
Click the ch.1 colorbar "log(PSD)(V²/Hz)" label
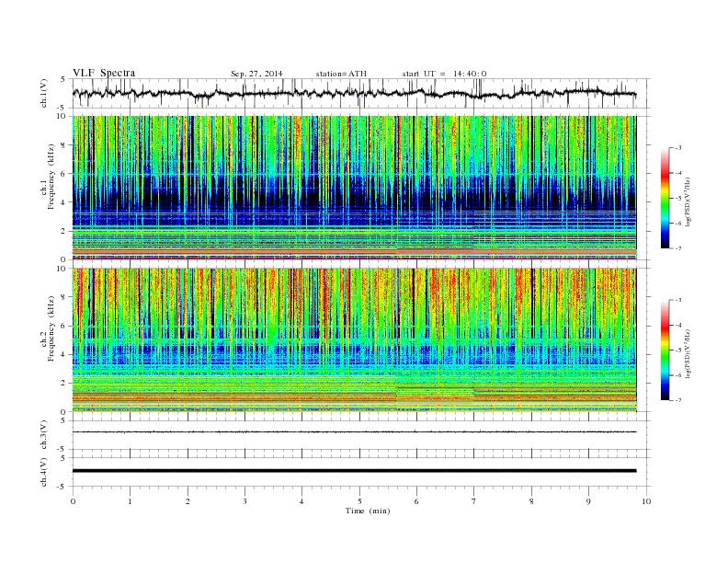[688, 202]
